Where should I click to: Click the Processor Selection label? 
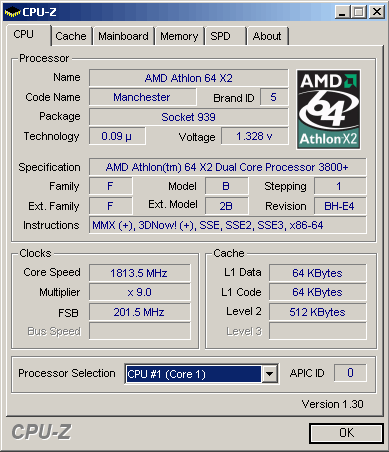67,373
